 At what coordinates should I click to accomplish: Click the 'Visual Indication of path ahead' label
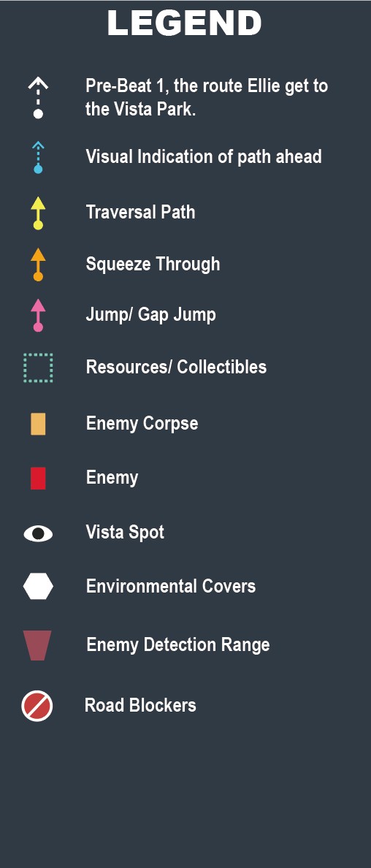204,156
